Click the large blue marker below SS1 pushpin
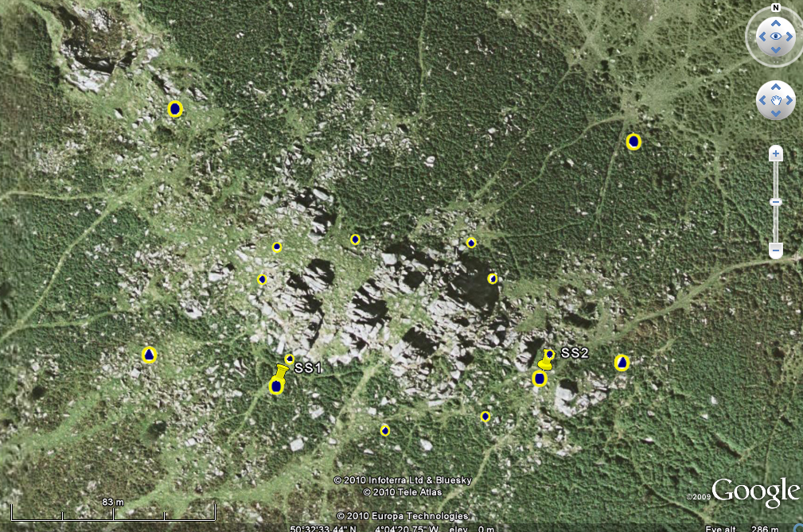This screenshot has width=803, height=532. click(276, 386)
